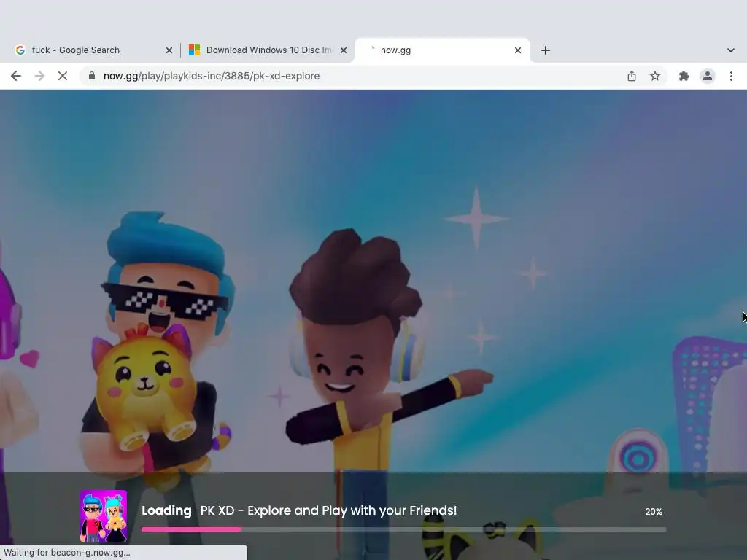Close the Google Search tab
This screenshot has height=560, width=747.
(169, 50)
